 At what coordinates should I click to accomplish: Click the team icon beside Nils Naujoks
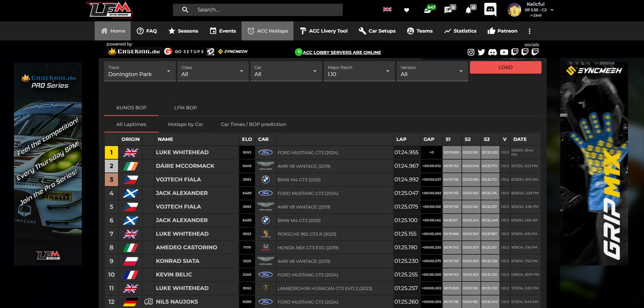(149, 302)
